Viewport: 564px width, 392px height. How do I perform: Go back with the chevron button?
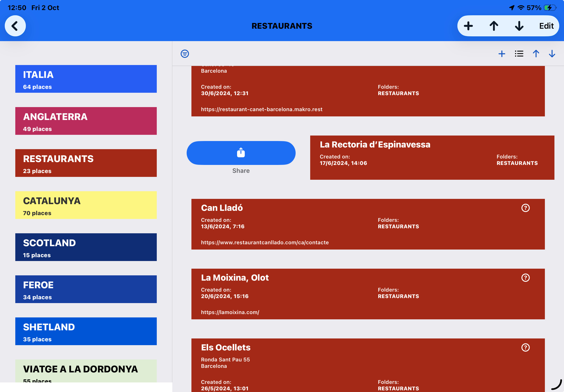pyautogui.click(x=15, y=26)
